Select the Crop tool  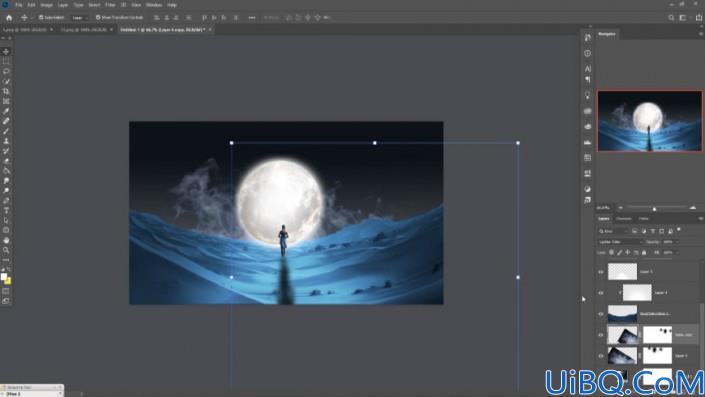coord(6,91)
